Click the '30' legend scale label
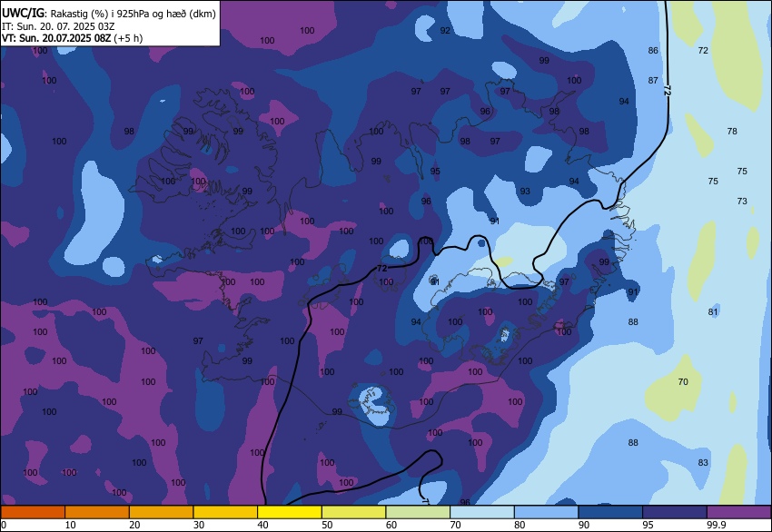772x532 pixels. click(x=199, y=525)
